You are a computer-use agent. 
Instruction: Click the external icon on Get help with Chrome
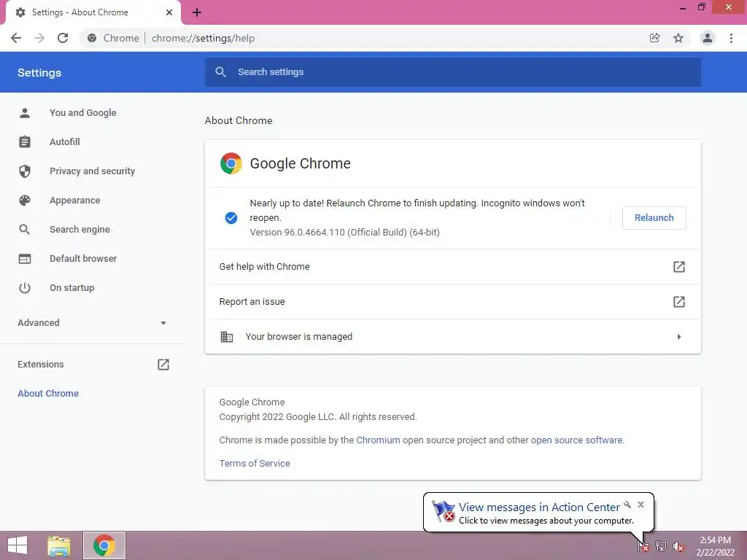[679, 267]
